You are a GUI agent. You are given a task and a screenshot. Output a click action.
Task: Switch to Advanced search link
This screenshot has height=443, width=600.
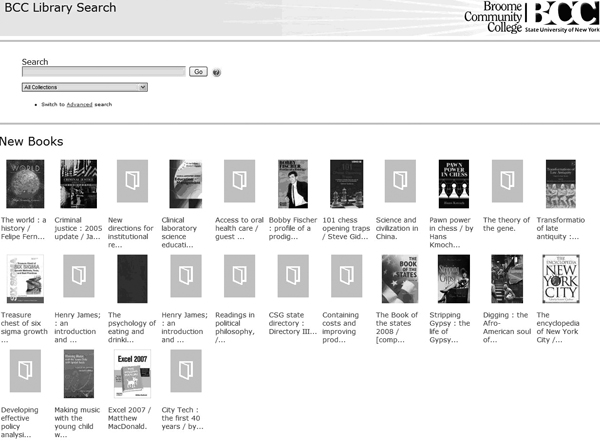79,104
